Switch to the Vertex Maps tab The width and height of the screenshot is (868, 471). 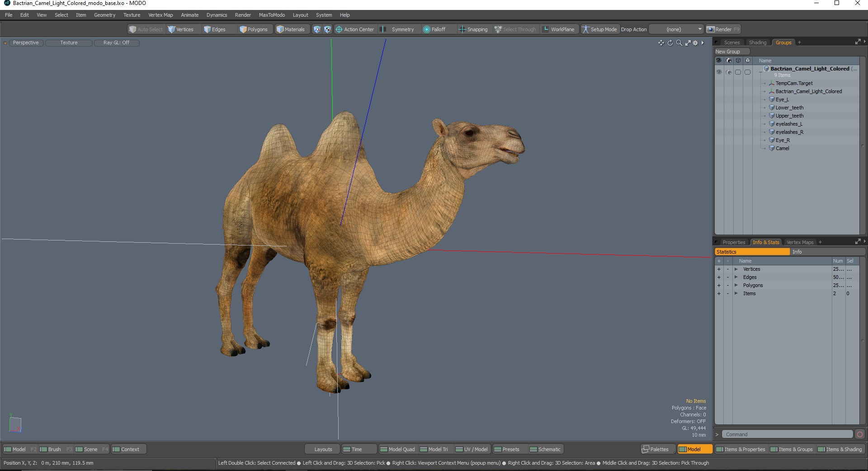click(800, 242)
